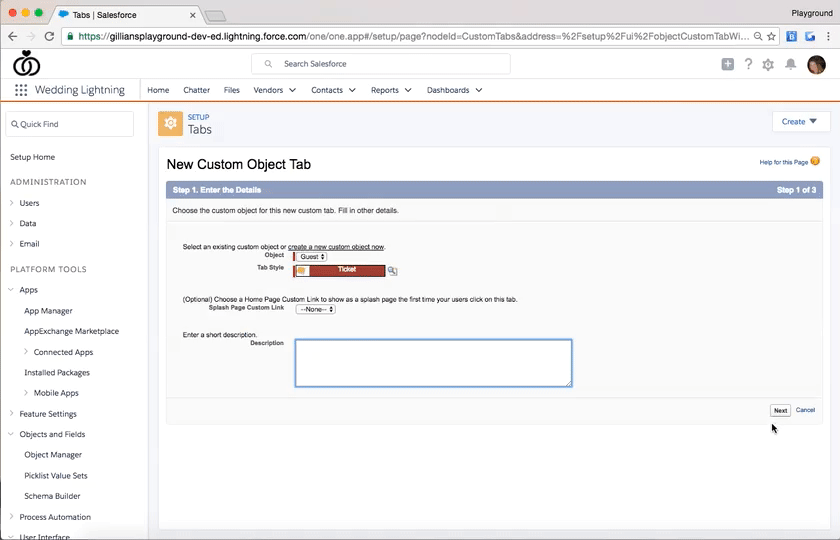Click the Search Salesforce field
Image resolution: width=840 pixels, height=540 pixels.
pos(381,64)
